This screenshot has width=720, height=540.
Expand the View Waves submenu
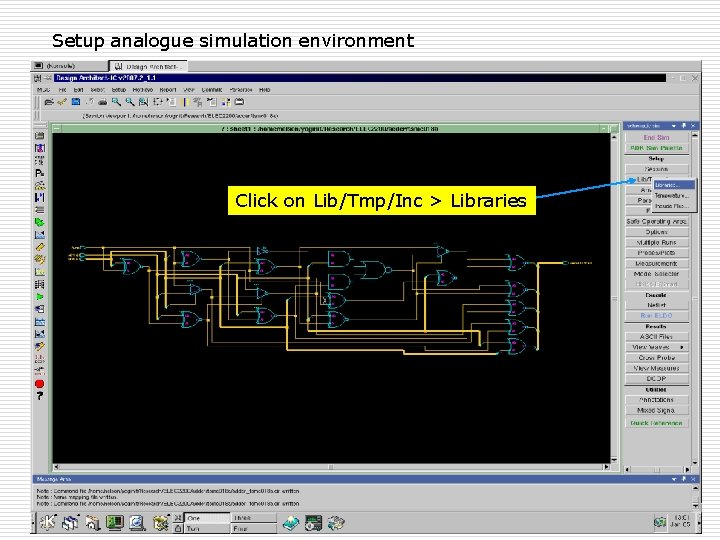tap(682, 347)
